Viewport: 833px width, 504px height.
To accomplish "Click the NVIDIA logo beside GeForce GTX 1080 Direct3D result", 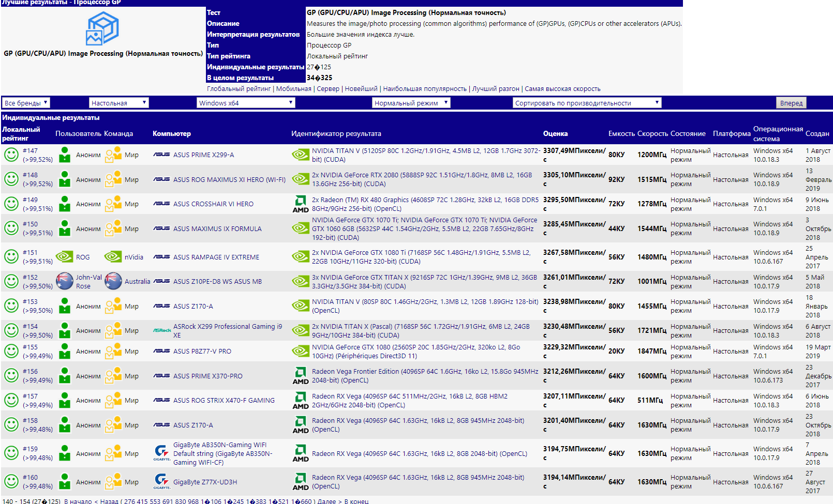I will (x=301, y=351).
